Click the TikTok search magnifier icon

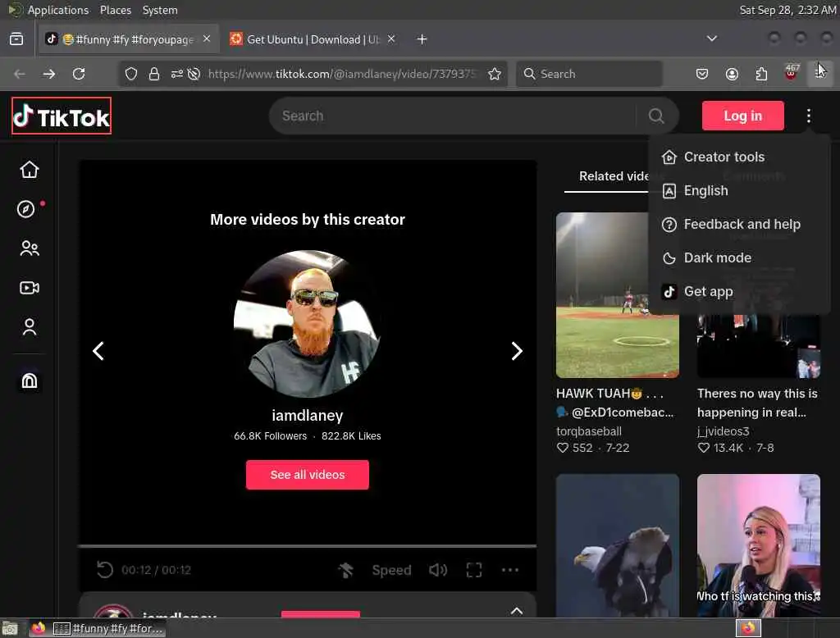point(656,116)
